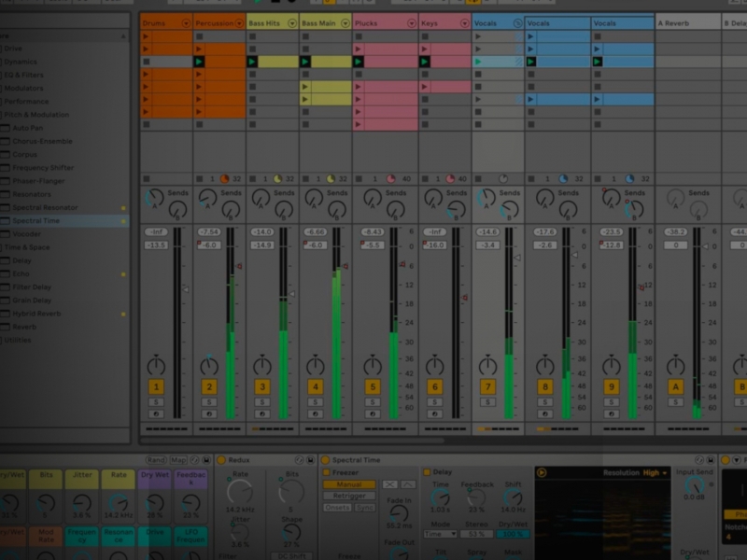Mute return track A with its activator
Image resolution: width=747 pixels, height=560 pixels.
click(x=676, y=386)
